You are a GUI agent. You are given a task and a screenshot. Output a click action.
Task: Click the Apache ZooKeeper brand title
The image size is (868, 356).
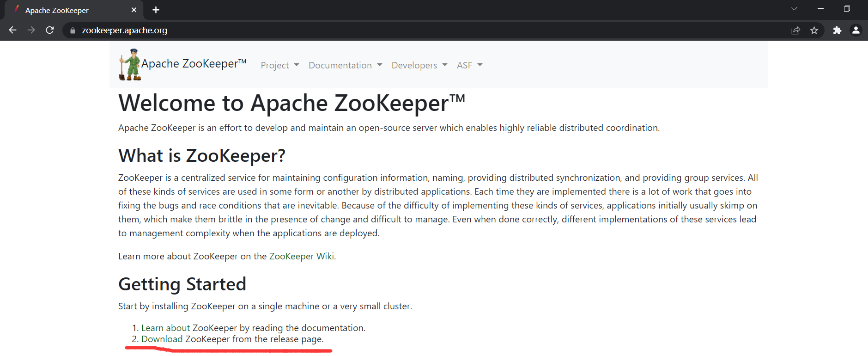[x=194, y=64]
